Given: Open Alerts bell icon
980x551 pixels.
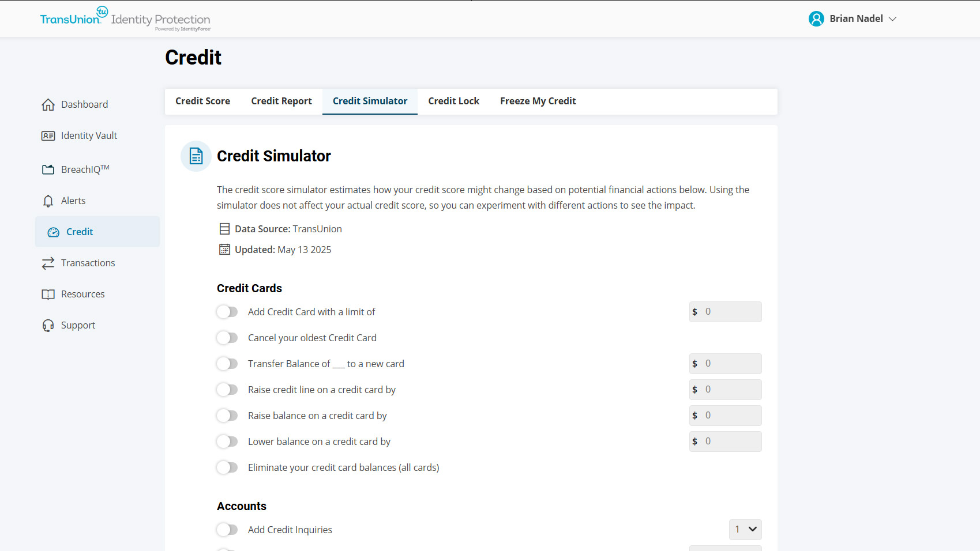Looking at the screenshot, I should tap(48, 201).
